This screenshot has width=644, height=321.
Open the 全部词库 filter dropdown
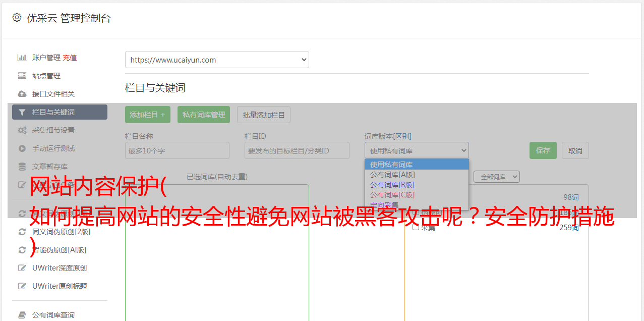(x=497, y=177)
